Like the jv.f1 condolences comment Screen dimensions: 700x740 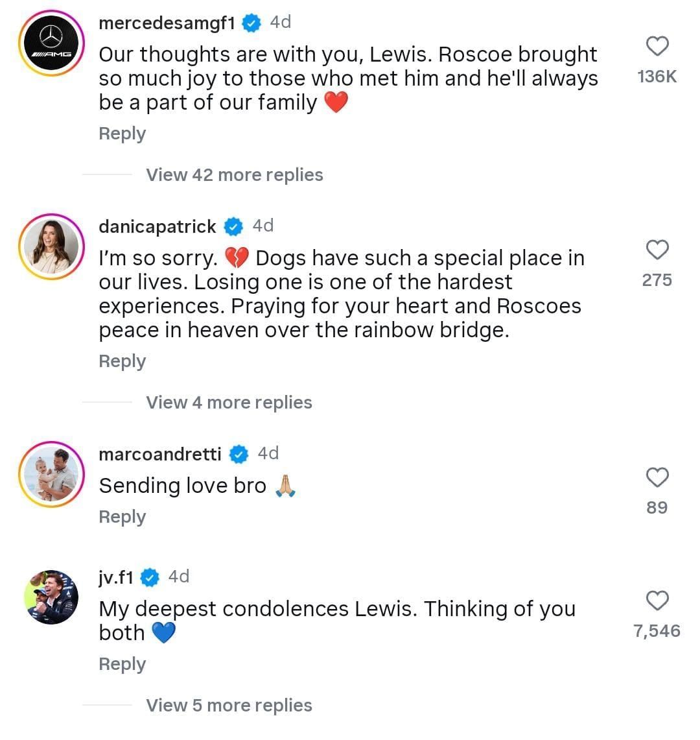[x=657, y=601]
